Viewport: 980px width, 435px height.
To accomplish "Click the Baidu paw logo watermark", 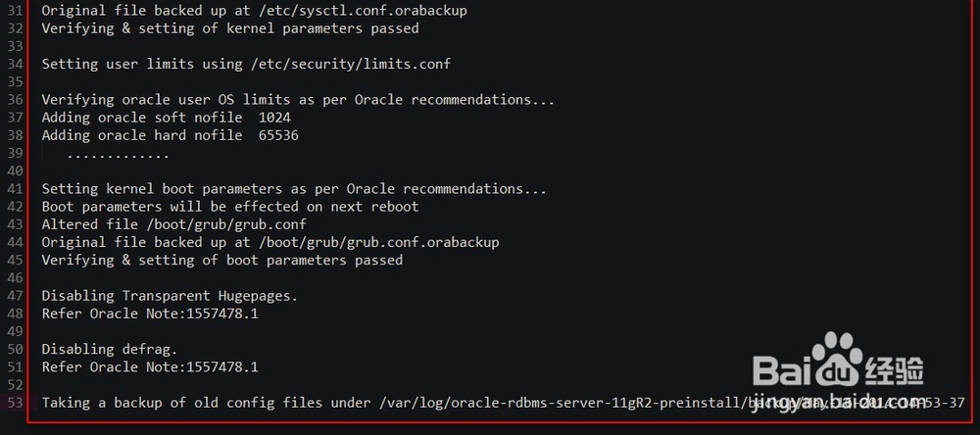I will pyautogui.click(x=838, y=360).
